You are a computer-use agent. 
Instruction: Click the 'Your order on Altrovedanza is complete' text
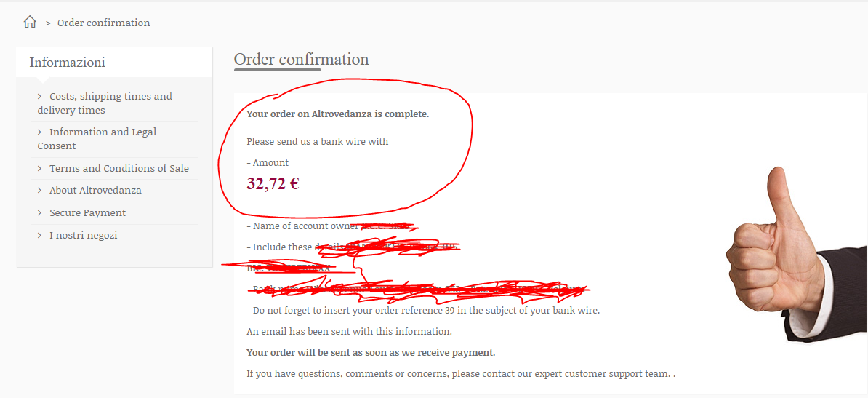pos(338,114)
